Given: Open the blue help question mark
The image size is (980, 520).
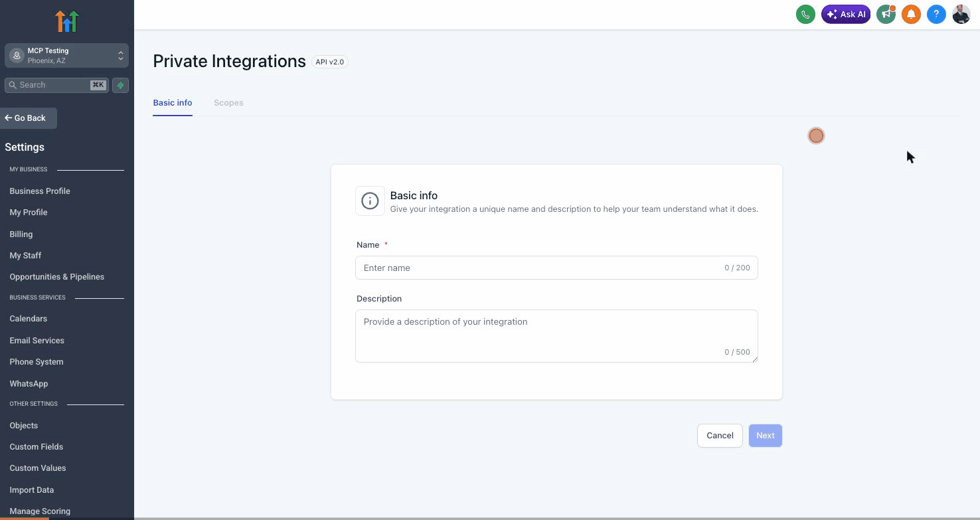Looking at the screenshot, I should point(936,14).
